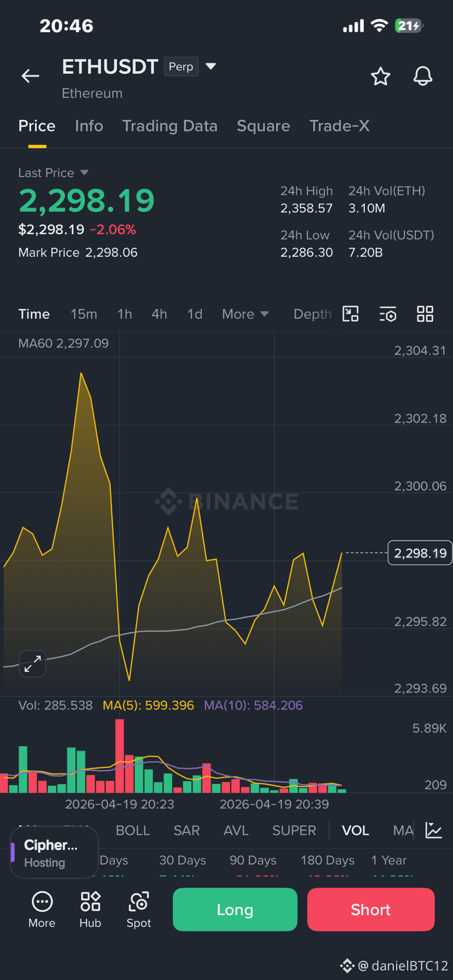453x980 pixels.
Task: Tap the -2.06% change percentage
Action: click(113, 230)
